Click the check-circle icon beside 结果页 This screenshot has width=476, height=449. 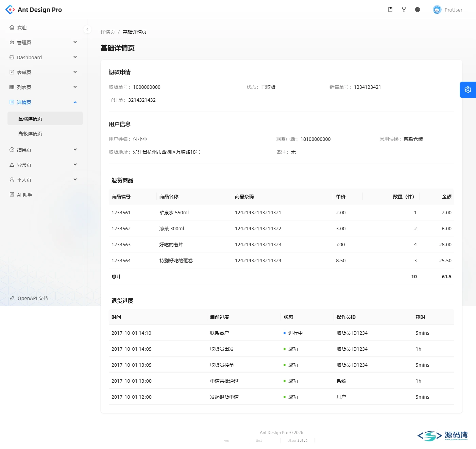(x=12, y=150)
